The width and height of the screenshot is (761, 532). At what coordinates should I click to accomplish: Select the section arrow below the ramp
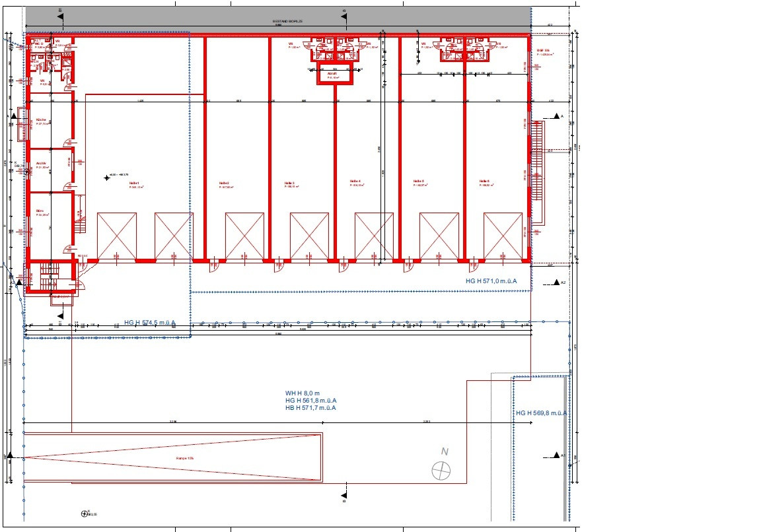[344, 494]
